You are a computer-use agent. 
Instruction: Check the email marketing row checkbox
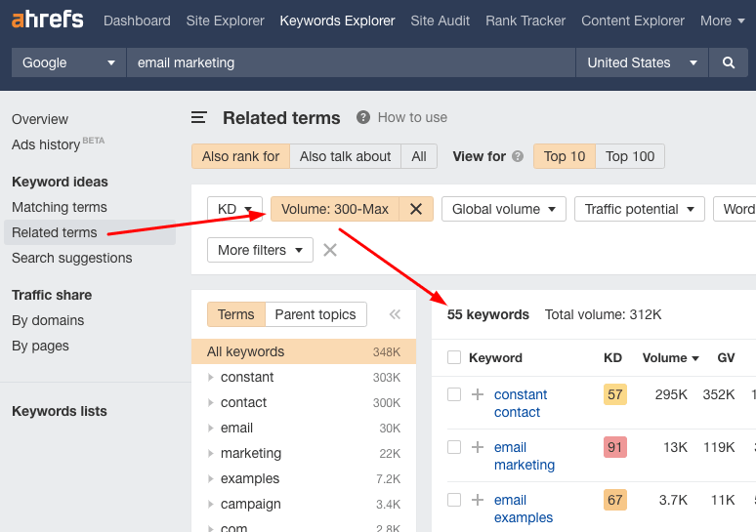coord(454,447)
